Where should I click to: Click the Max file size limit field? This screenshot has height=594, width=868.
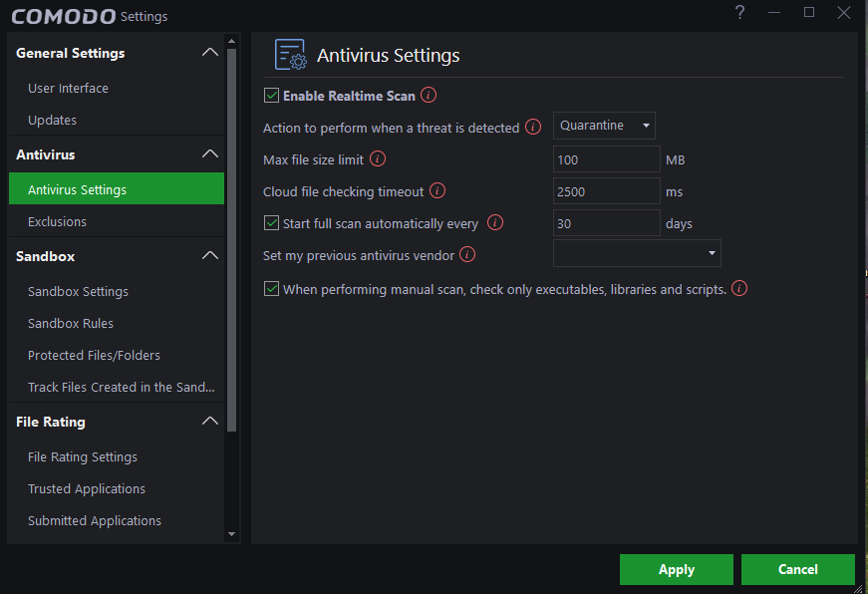click(606, 159)
